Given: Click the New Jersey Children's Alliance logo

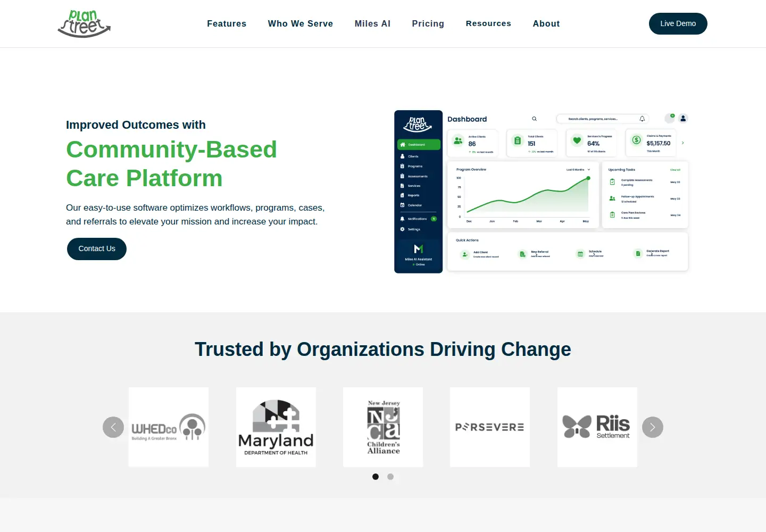Looking at the screenshot, I should pos(383,427).
